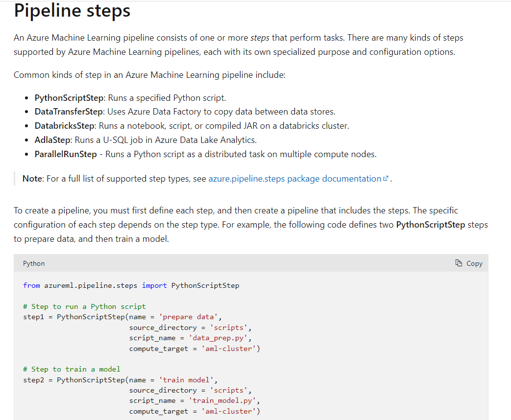Click the bold Note label
This screenshot has height=420, width=511.
pos(32,179)
